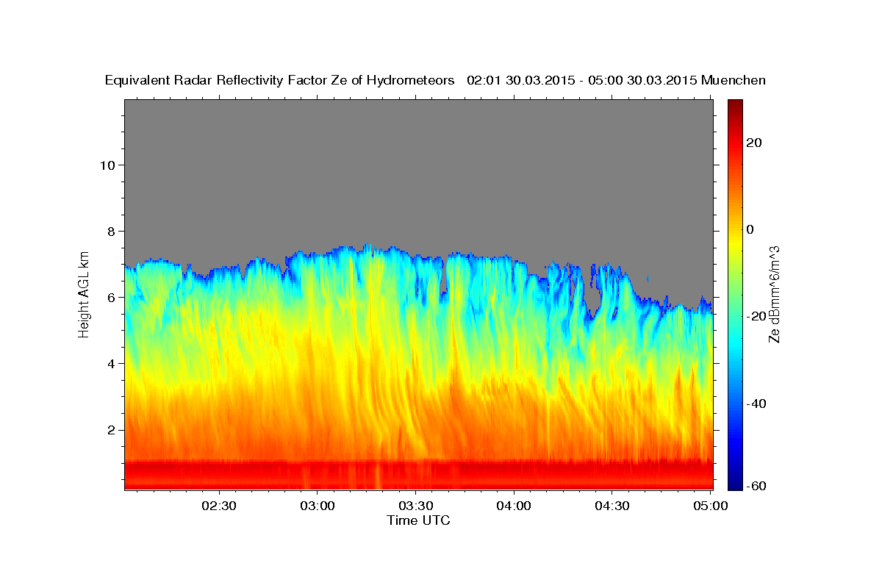Click the red bright band near ground level
Screen dimensions: 882x588
coord(418,474)
